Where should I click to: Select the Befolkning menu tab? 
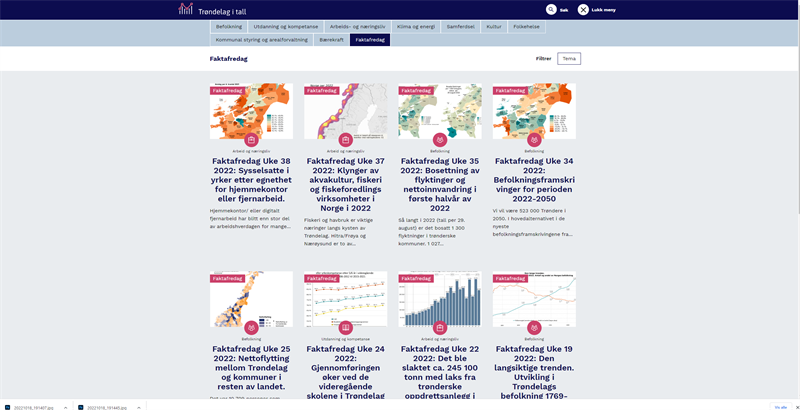point(229,26)
